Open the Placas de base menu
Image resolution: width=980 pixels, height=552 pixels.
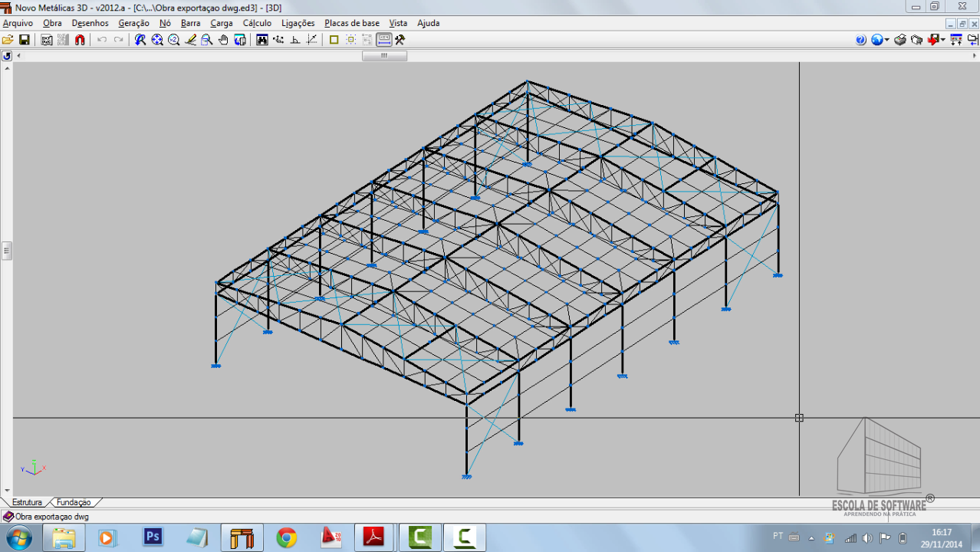click(351, 23)
